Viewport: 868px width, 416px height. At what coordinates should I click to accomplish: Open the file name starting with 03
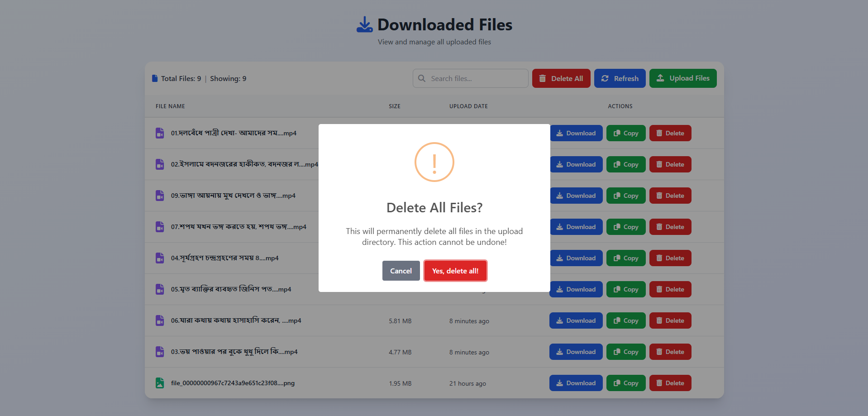[x=234, y=352]
